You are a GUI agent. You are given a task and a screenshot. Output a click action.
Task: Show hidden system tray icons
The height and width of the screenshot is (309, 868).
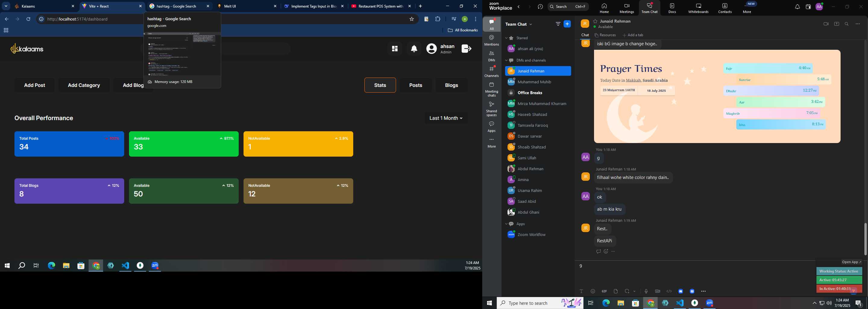[814, 303]
